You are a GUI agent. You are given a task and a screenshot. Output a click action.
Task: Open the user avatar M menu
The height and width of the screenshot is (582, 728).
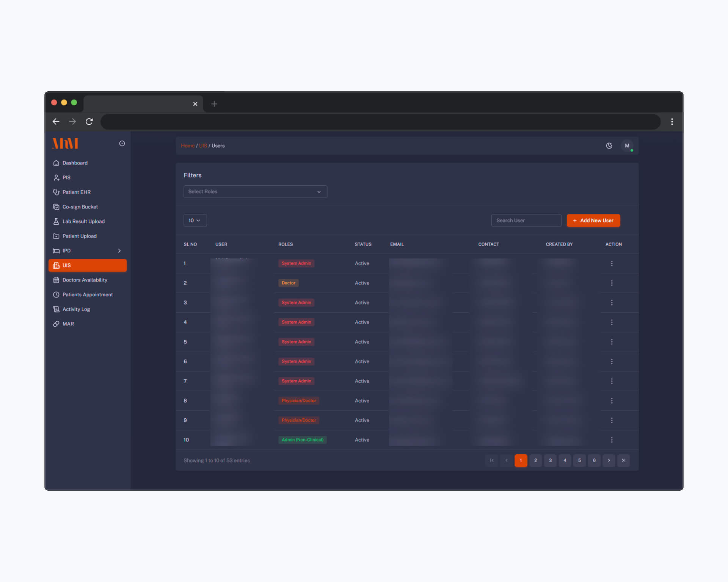coord(627,145)
